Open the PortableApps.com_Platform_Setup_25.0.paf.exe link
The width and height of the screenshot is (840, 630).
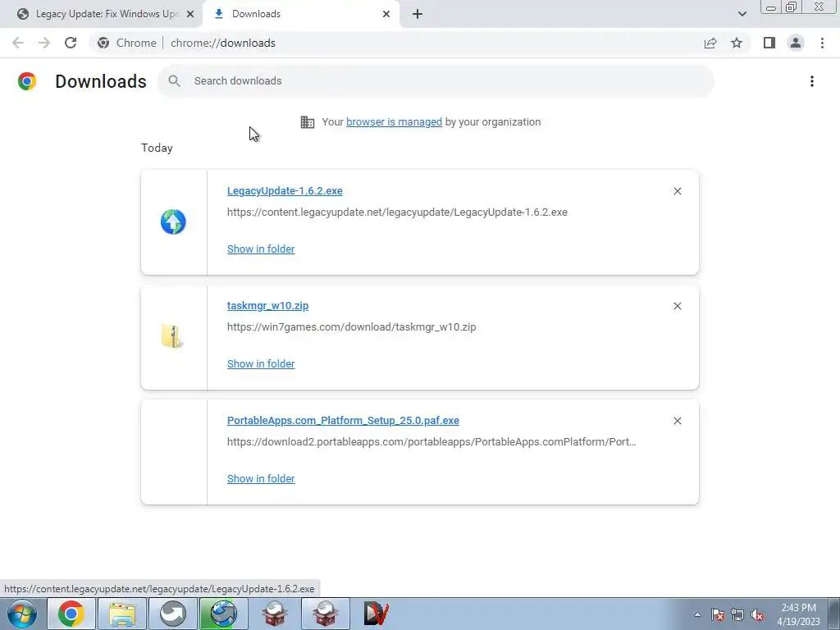coord(343,421)
